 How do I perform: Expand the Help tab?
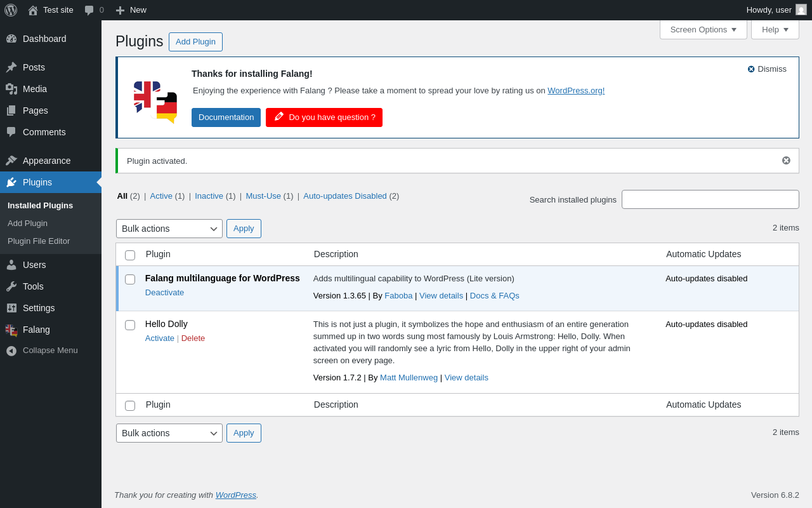[x=775, y=29]
